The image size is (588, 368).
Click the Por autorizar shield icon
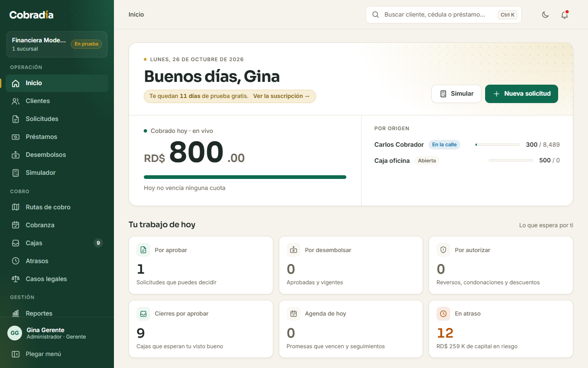click(x=443, y=250)
